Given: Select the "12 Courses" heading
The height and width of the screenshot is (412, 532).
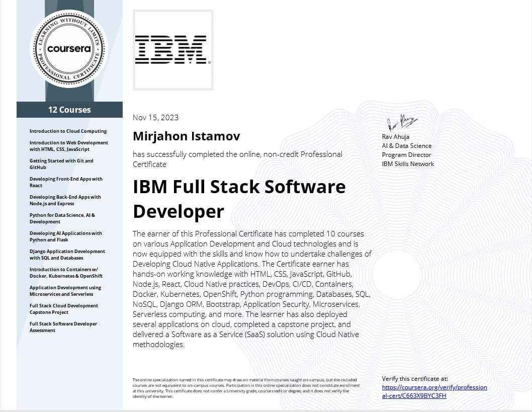Looking at the screenshot, I should point(69,110).
